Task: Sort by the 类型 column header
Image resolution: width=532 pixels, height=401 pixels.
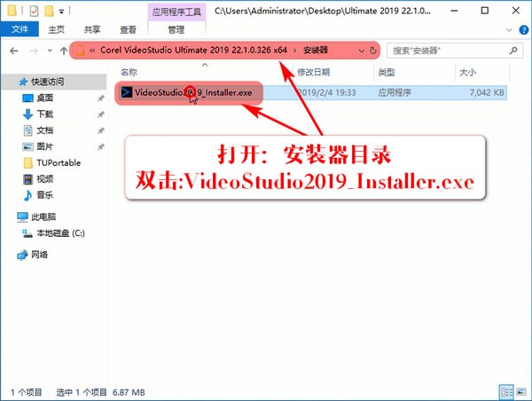Action: pyautogui.click(x=387, y=72)
